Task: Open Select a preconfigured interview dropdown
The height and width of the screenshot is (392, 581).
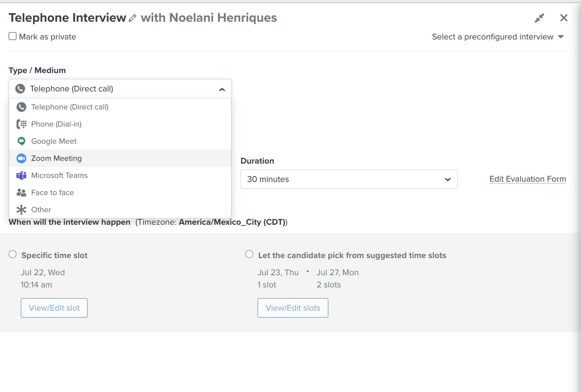Action: [x=498, y=37]
